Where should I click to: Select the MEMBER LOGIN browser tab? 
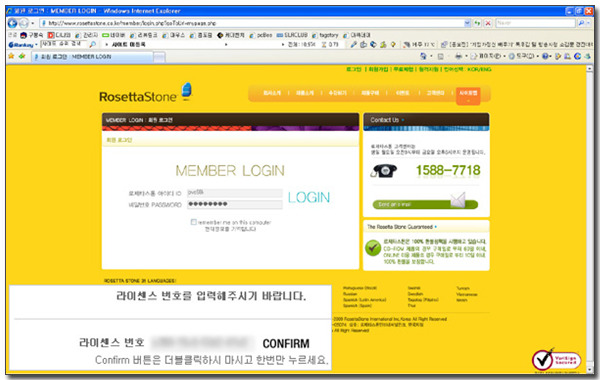[93, 57]
